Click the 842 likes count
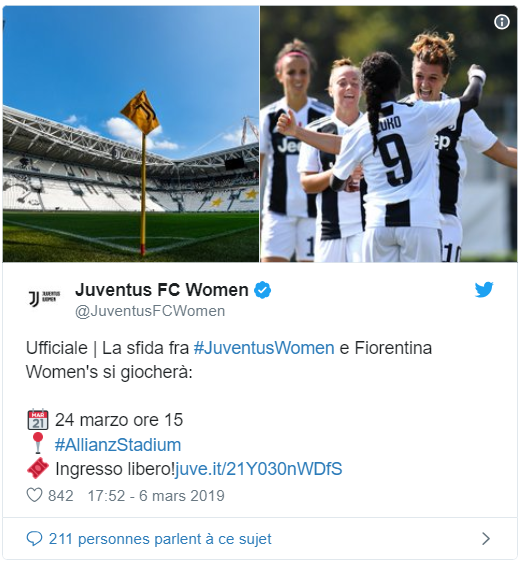Screen dimensions: 521x563 61,496
